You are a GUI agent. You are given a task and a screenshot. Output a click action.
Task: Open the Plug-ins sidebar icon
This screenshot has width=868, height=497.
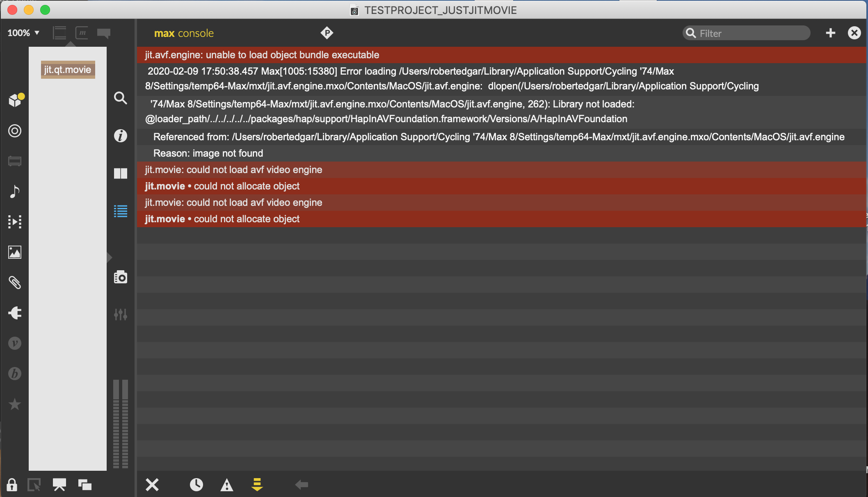15,313
